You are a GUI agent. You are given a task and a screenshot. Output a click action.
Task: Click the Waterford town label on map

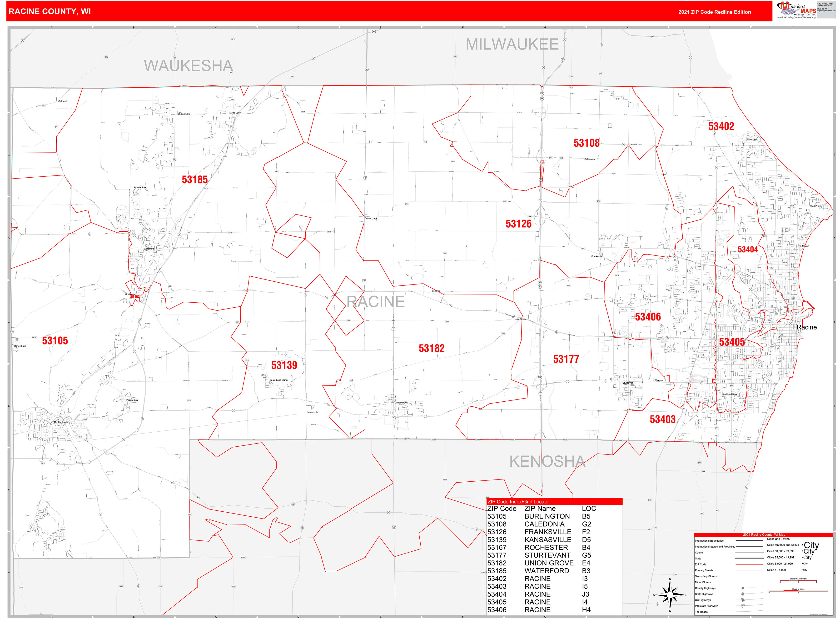tap(149, 249)
